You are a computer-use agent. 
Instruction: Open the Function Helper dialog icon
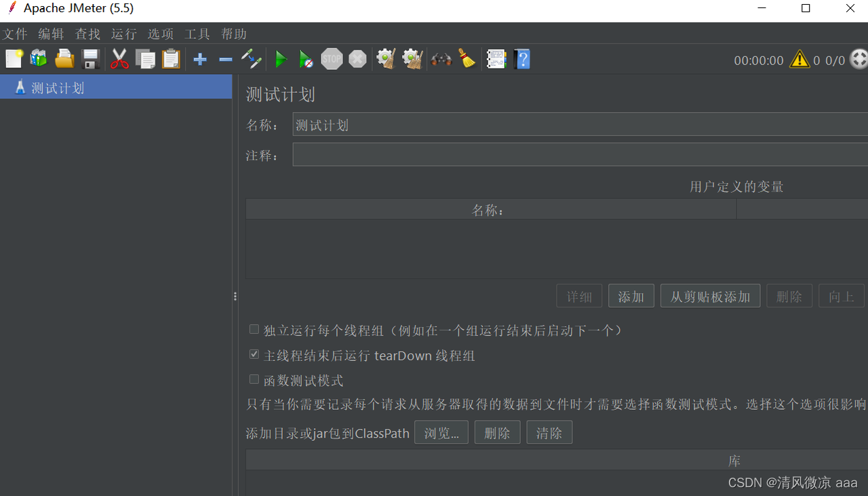pyautogui.click(x=496, y=59)
